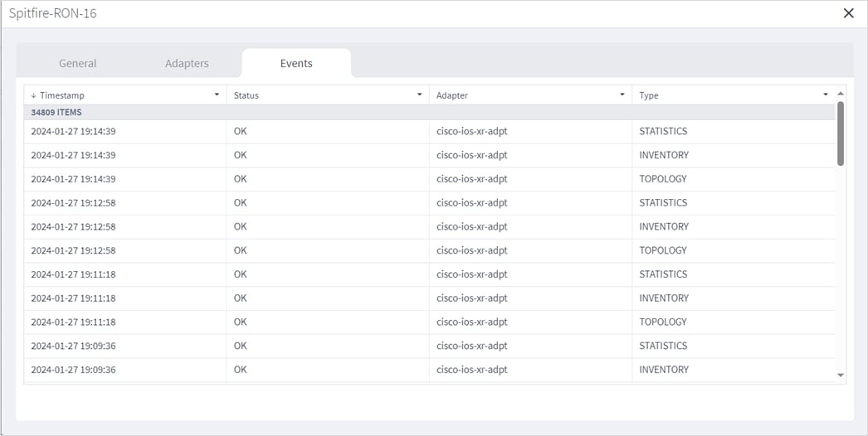Open the Adapters tab
868x436 pixels.
tap(187, 63)
